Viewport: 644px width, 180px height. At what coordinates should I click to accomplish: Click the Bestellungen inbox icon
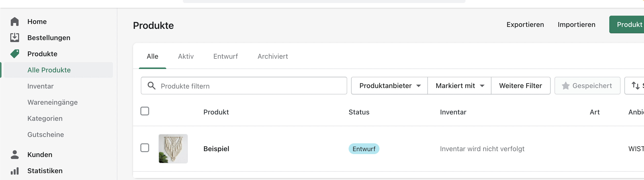[x=15, y=37]
